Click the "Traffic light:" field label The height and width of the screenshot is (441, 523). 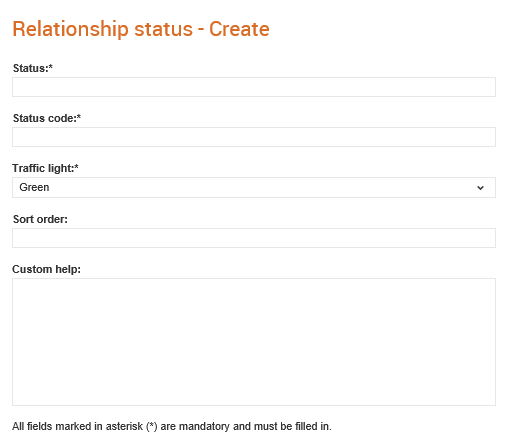(x=43, y=168)
